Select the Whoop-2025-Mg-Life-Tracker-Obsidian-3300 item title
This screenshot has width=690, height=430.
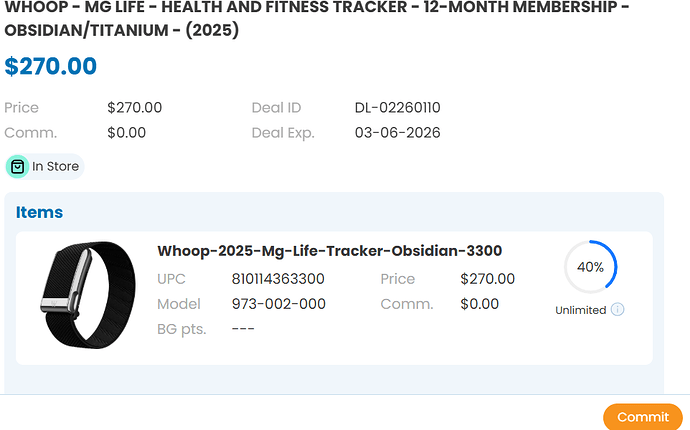330,250
